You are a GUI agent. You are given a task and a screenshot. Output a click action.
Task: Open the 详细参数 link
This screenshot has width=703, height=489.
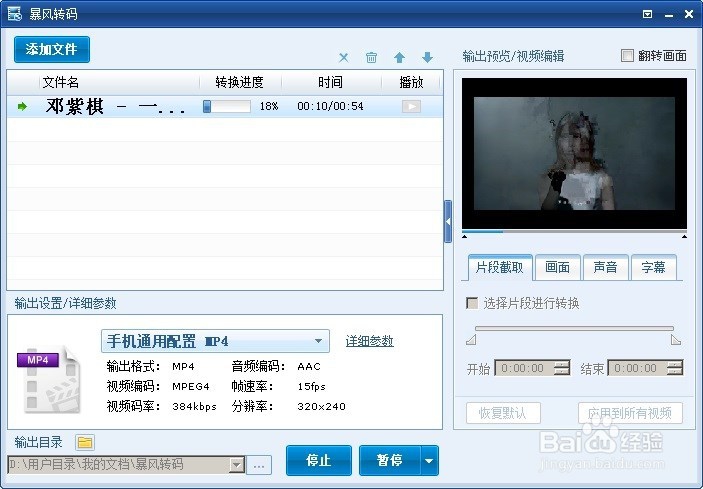point(369,341)
